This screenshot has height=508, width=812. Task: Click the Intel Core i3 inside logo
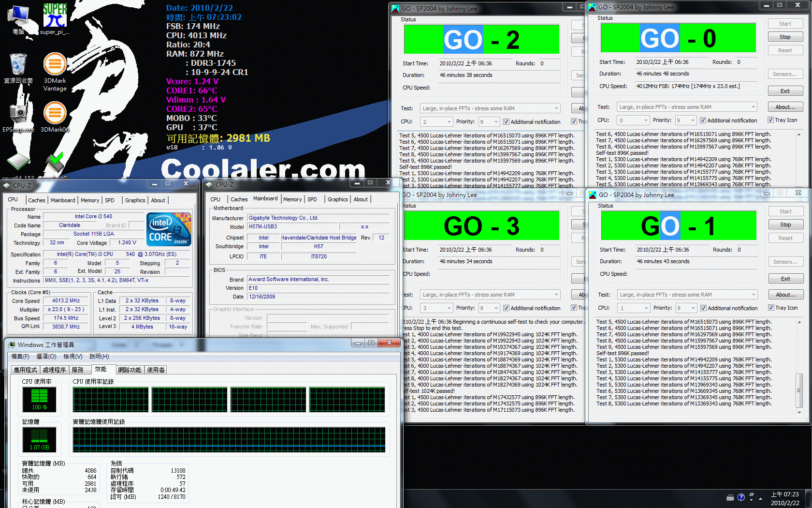(x=169, y=229)
